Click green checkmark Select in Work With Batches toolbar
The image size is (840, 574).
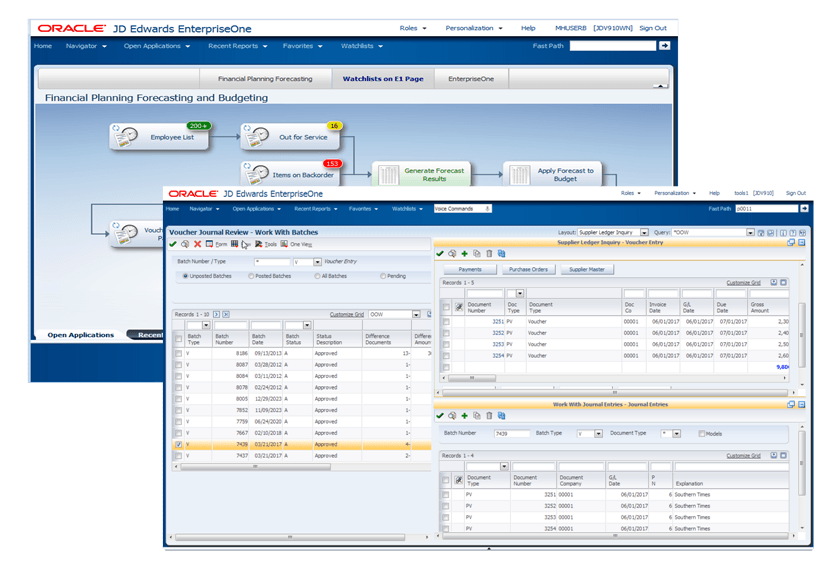(172, 244)
